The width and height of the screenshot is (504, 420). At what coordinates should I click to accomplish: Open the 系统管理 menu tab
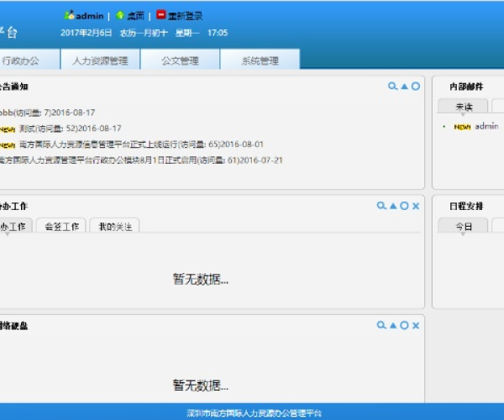(260, 60)
